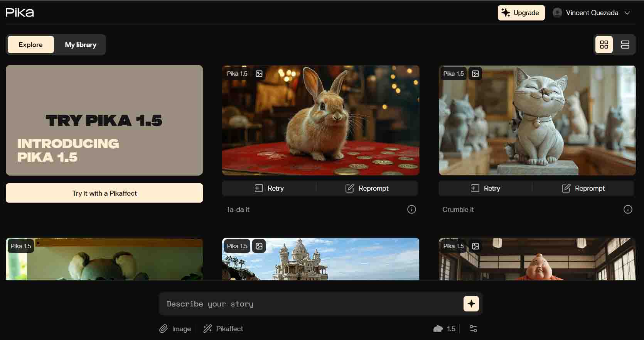Click the Pika logo
This screenshot has width=644, height=340.
20,12
